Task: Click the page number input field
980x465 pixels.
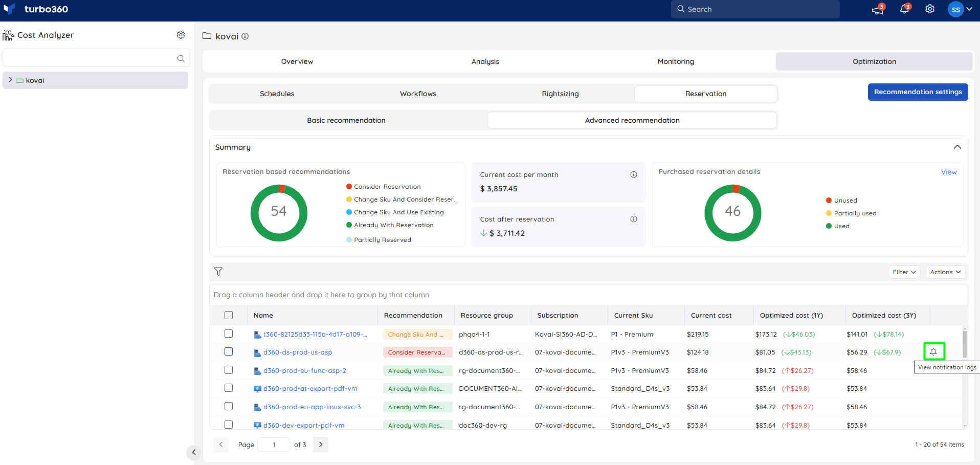Action: [274, 445]
